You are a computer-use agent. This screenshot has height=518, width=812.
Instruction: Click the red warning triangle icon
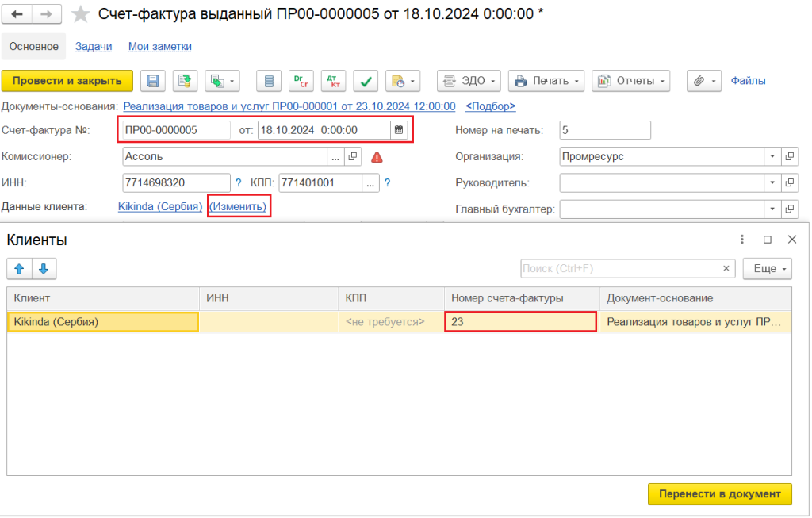[x=377, y=157]
